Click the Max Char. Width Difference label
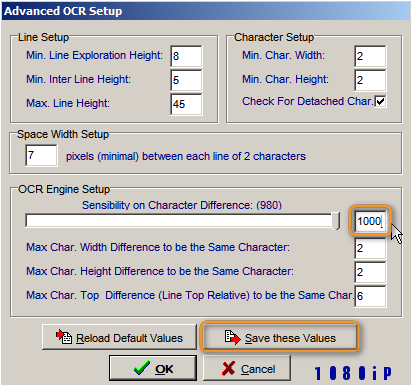Viewport: 411px width, 385px height. (158, 247)
